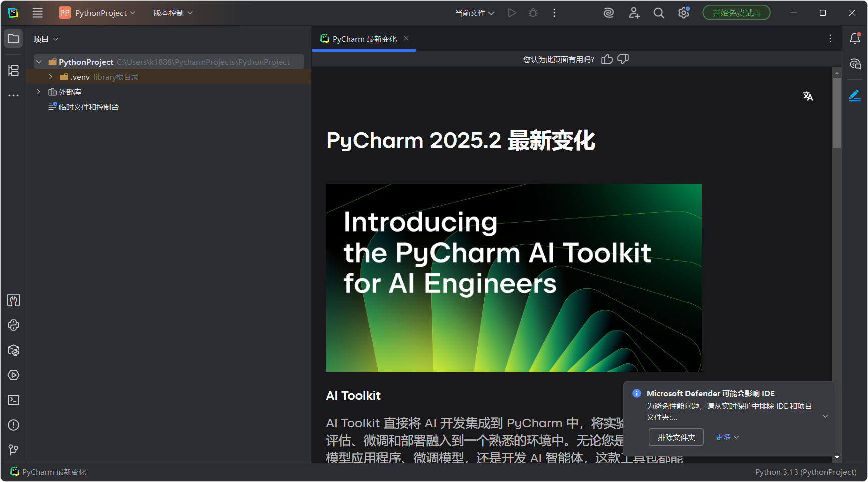Click the AI Toolkit banner image
This screenshot has width=868, height=482.
pyautogui.click(x=514, y=278)
